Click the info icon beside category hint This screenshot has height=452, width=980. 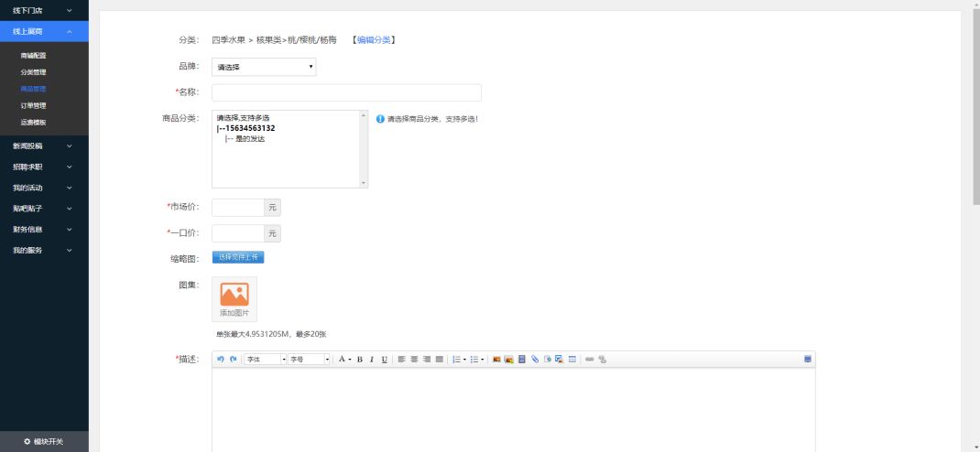(x=380, y=119)
